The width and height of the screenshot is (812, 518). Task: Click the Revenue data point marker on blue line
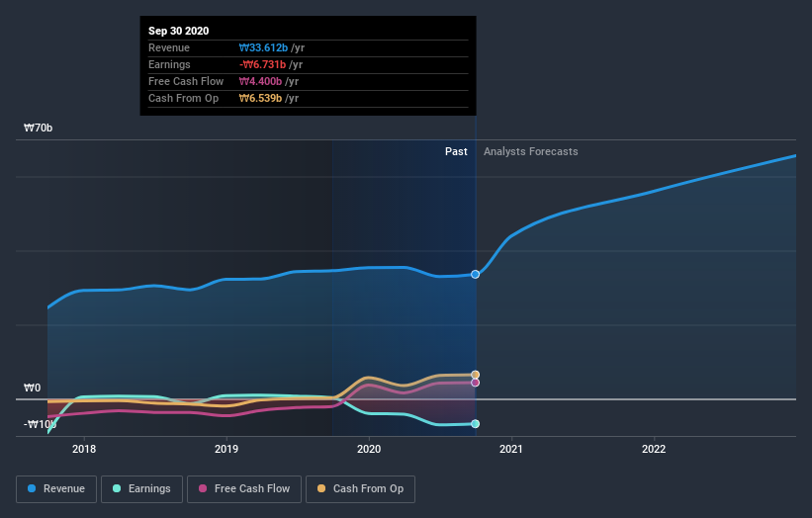475,274
